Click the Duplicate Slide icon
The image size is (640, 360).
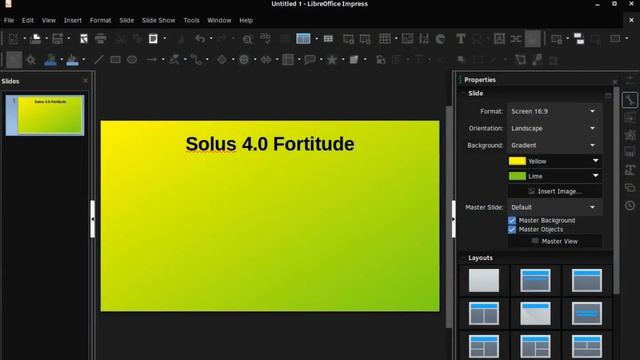(x=579, y=39)
